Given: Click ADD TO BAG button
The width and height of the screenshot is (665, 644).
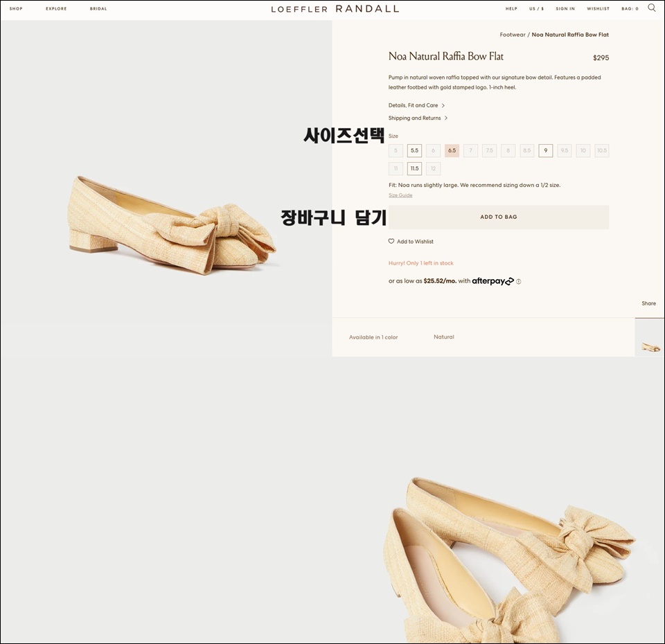Looking at the screenshot, I should tap(499, 217).
